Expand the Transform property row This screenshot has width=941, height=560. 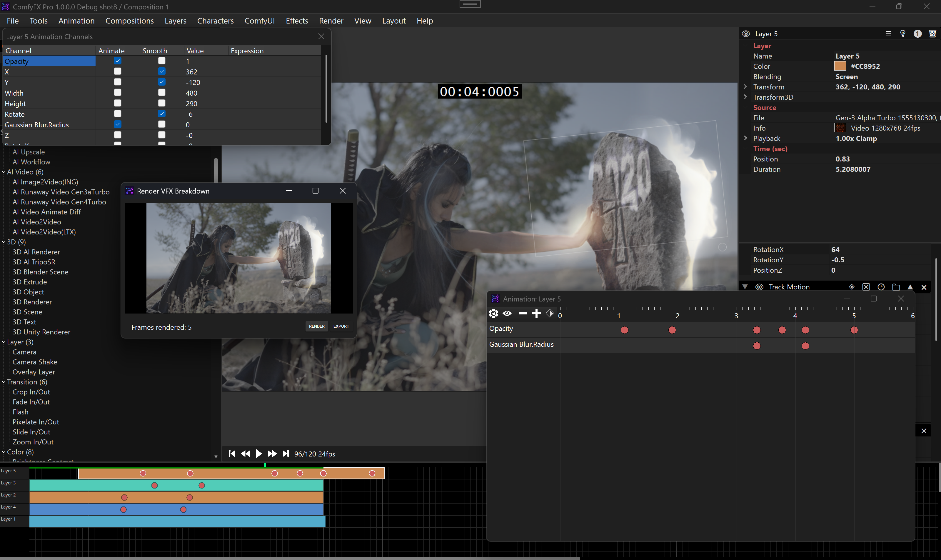point(745,87)
